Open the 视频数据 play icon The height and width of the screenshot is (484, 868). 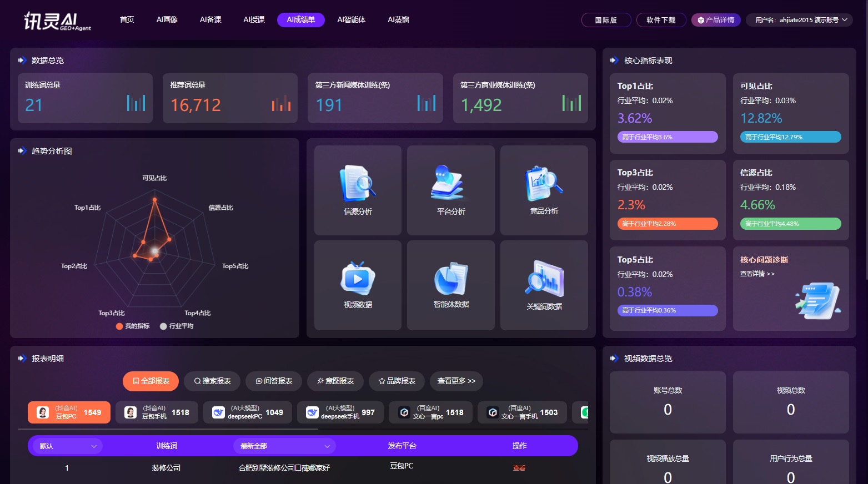[x=358, y=278]
